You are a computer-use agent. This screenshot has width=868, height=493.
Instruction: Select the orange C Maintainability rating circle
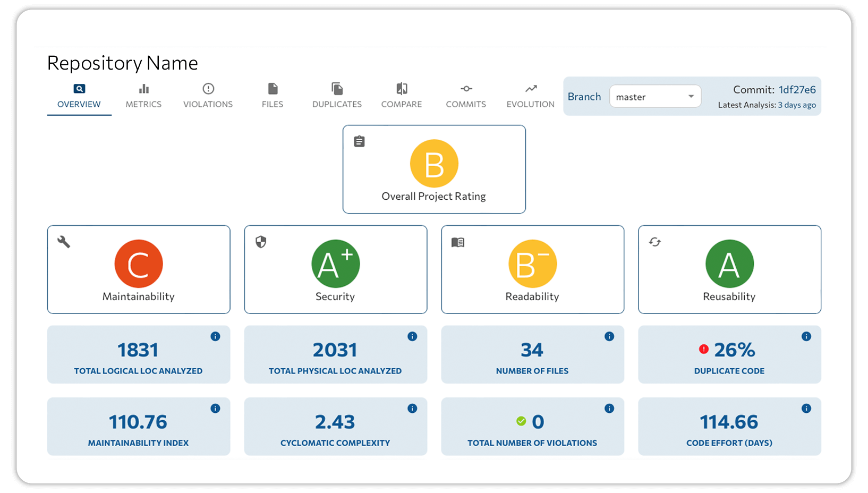pyautogui.click(x=138, y=263)
